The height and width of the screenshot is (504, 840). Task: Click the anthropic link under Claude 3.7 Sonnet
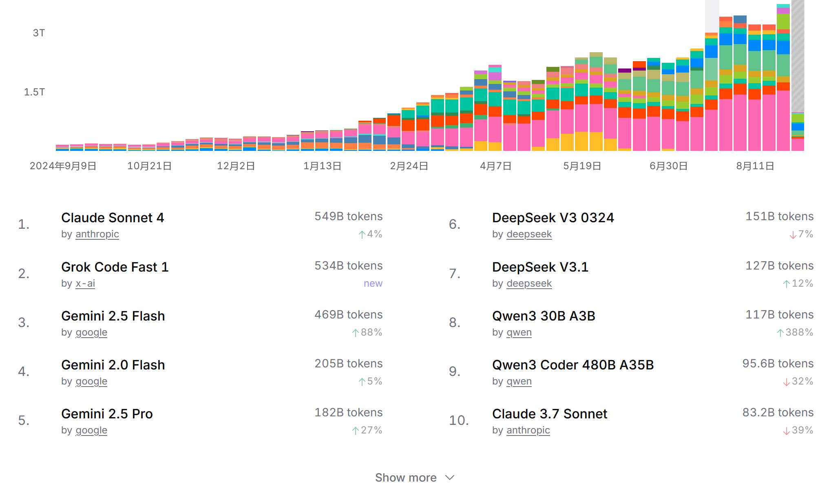528,430
